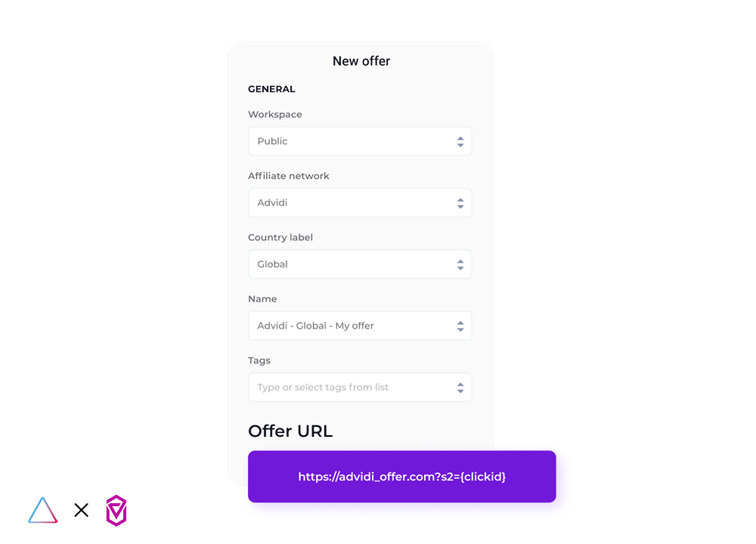Image resolution: width=756 pixels, height=544 pixels.
Task: Click the Country label text
Action: [280, 237]
